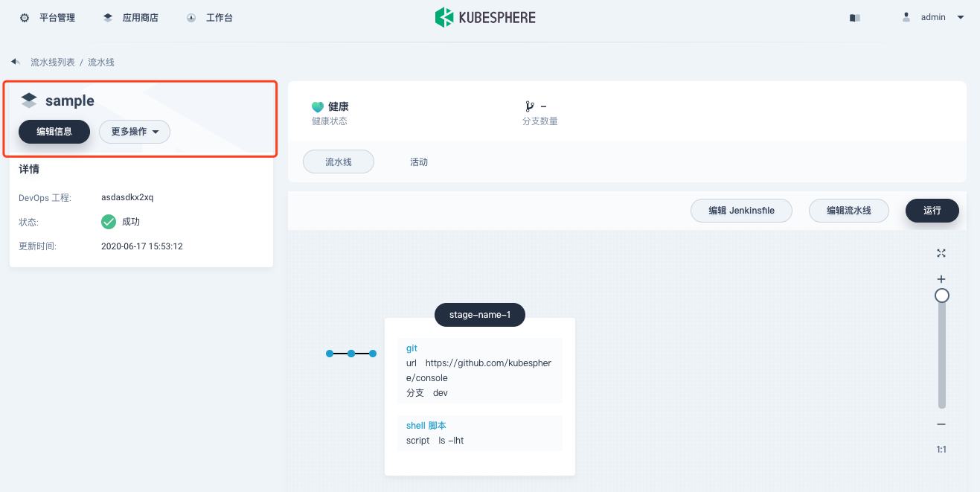Click the script ls -lht text

[x=435, y=441]
